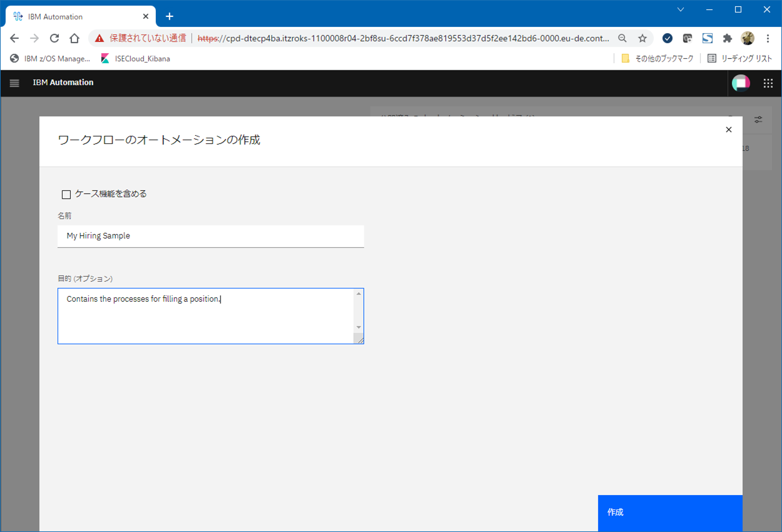The image size is (782, 532).
Task: Open the tab search chevron dropdown
Action: pos(681,9)
